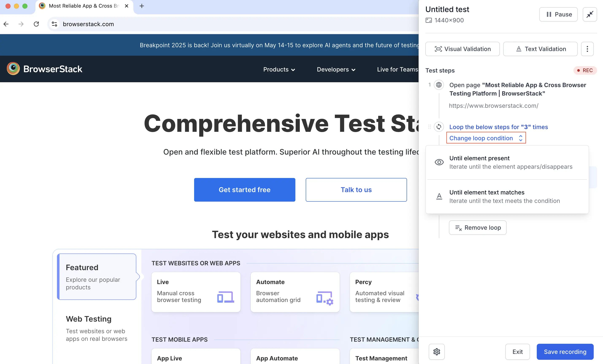Open the Percy product card
Image resolution: width=603 pixels, height=364 pixels.
[384, 292]
